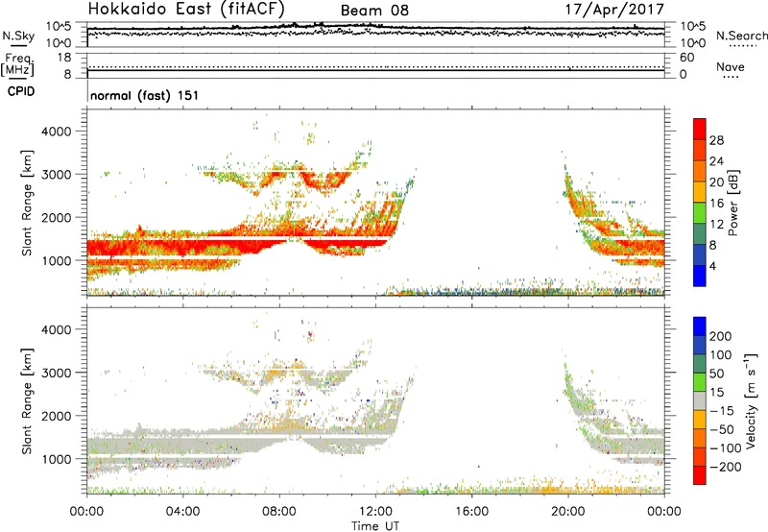The height and width of the screenshot is (532, 768).
Task: Select the 'Beam 08' header text
Action: tap(374, 11)
